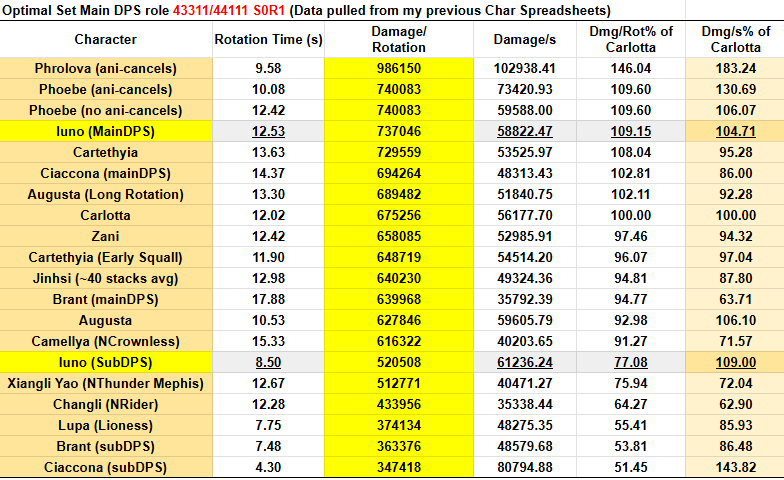Click Phrolova's rotation time 9.58
The image size is (784, 480).
pos(268,68)
